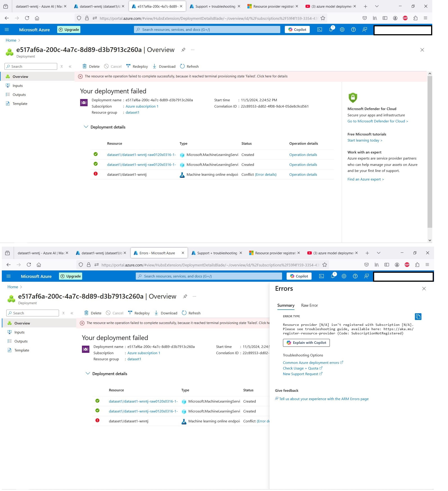Viewport: 448px width, 491px height.
Task: Open full Error details link beside Conflict status
Action: pos(265,175)
